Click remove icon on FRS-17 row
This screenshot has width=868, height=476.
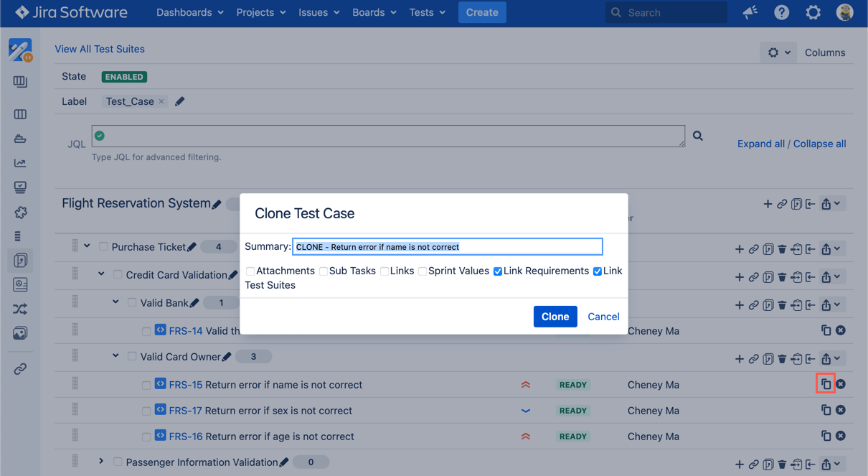[x=841, y=411]
